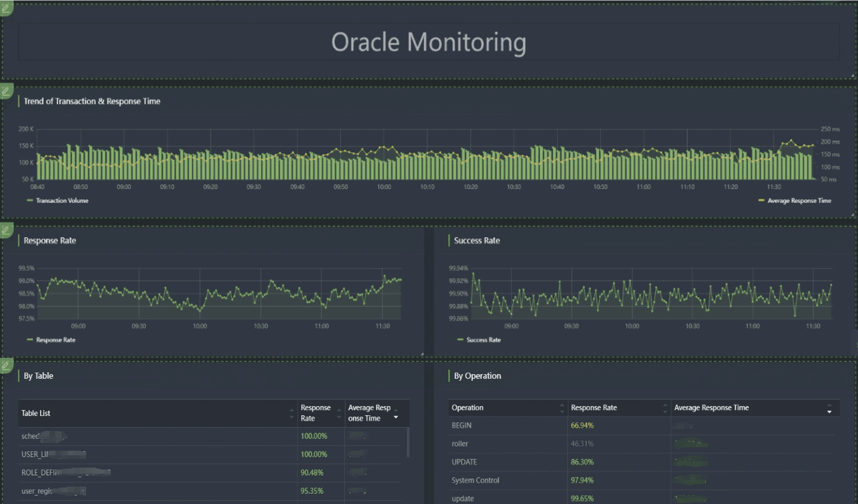Viewport: 858px width, 504px height.
Task: Click the edit icon on the Oracle Monitoring title panel
Action: point(6,8)
